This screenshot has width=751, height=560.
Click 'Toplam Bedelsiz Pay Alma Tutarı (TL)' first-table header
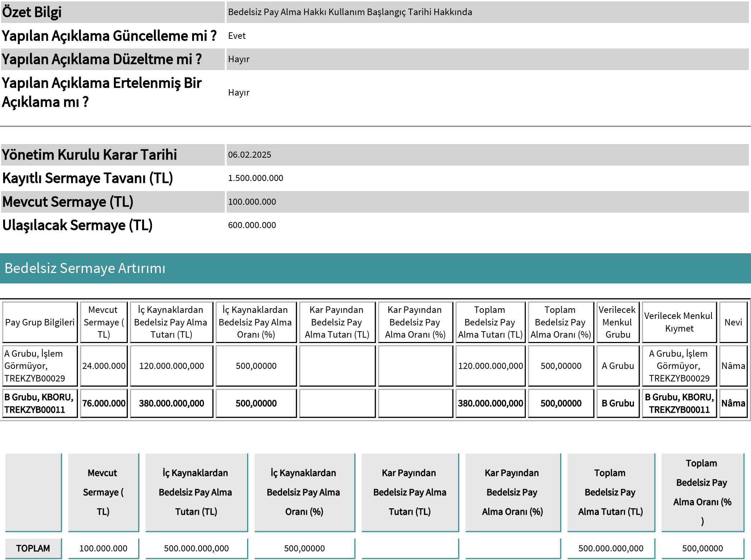(x=490, y=322)
